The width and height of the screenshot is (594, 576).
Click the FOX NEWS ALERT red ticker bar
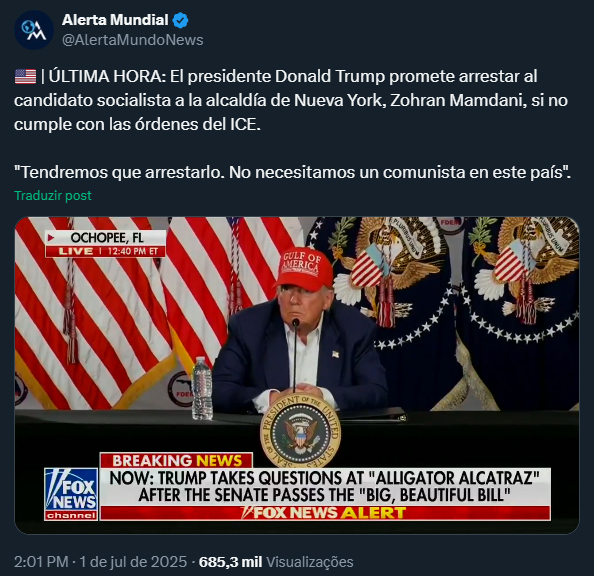pos(325,513)
